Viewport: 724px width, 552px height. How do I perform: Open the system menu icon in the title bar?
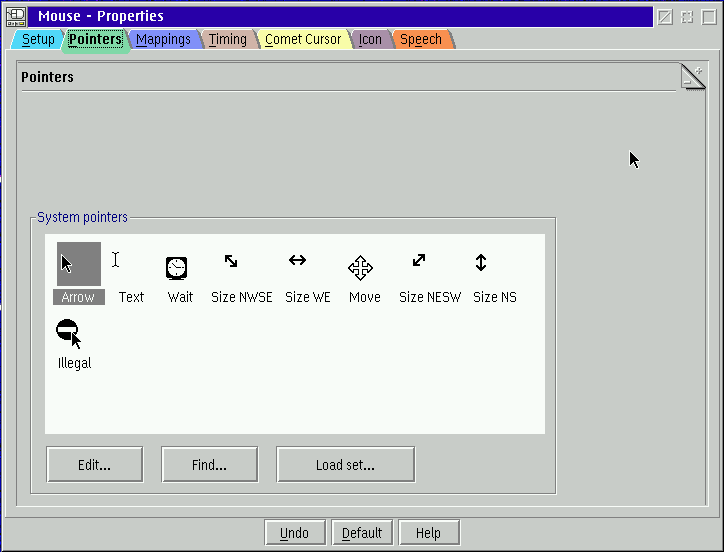pyautogui.click(x=16, y=17)
